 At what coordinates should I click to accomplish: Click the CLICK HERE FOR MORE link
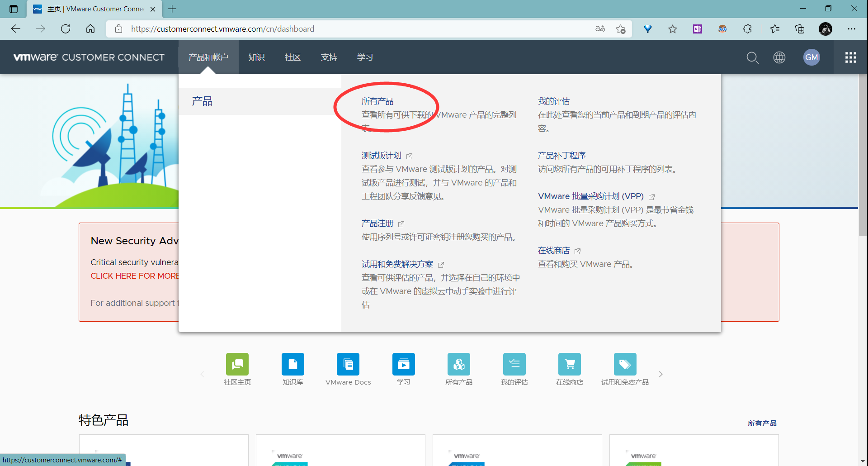(135, 276)
